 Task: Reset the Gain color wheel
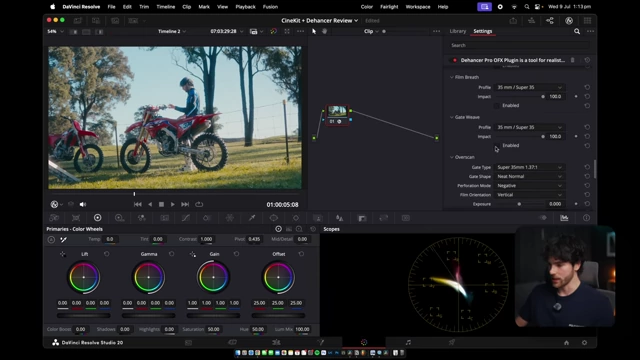pyautogui.click(x=236, y=254)
